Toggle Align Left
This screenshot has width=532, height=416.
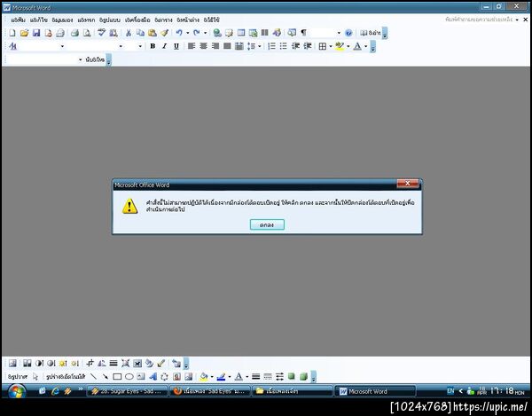(192, 46)
